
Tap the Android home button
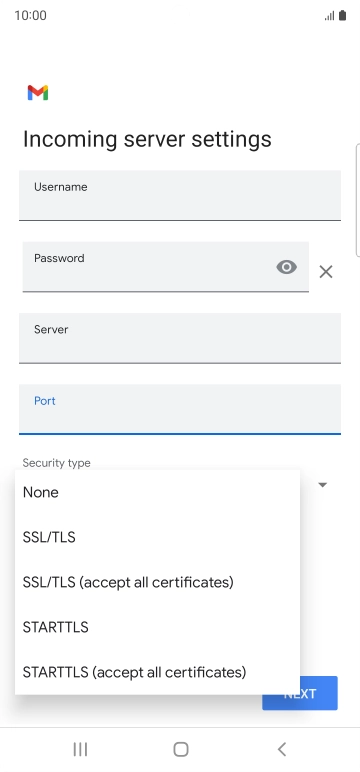pyautogui.click(x=181, y=749)
